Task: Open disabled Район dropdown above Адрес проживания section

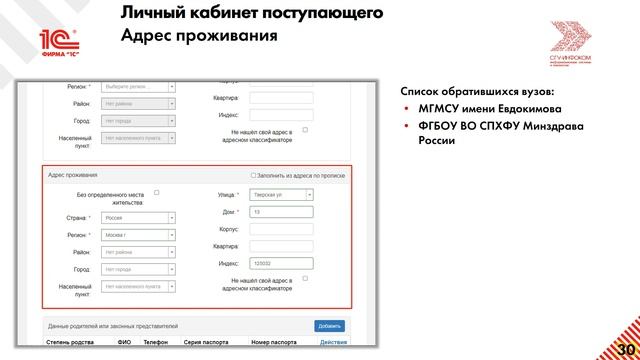Action: [138, 104]
